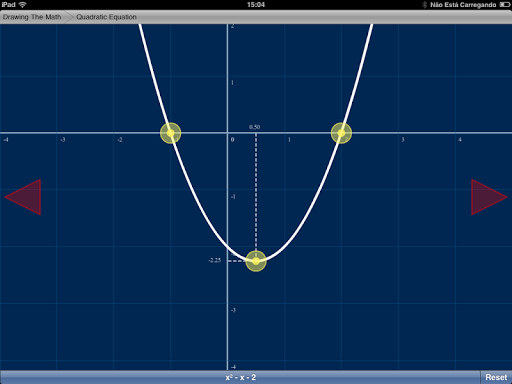This screenshot has height=384, width=512.
Task: Go back to Drawing The Math
Action: click(x=32, y=17)
